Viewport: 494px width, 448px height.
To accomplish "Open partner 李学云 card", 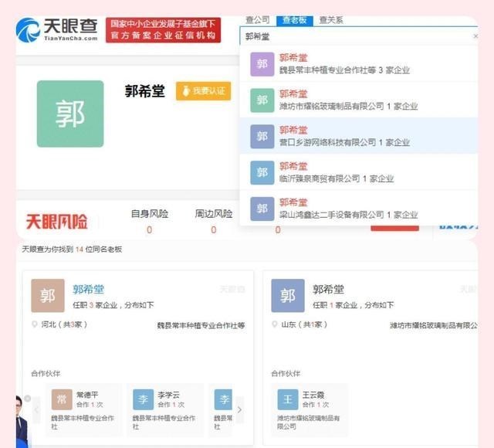I will 165,410.
